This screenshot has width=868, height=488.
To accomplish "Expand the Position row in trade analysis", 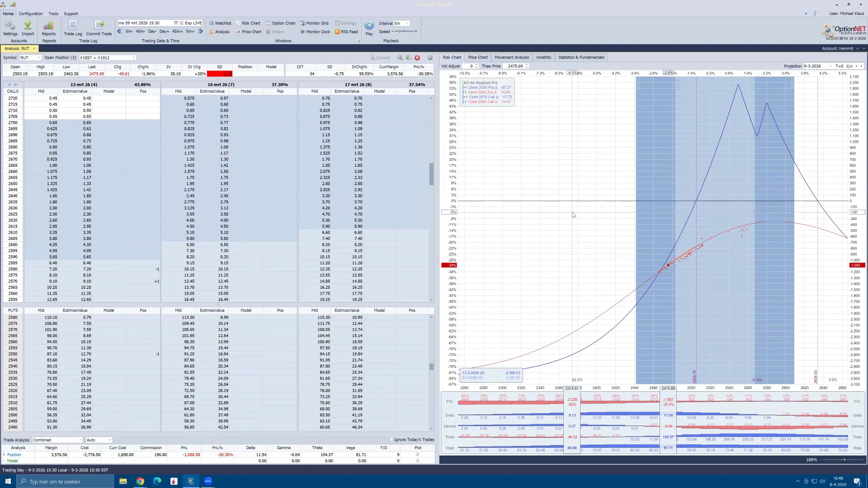I will (x=4, y=455).
